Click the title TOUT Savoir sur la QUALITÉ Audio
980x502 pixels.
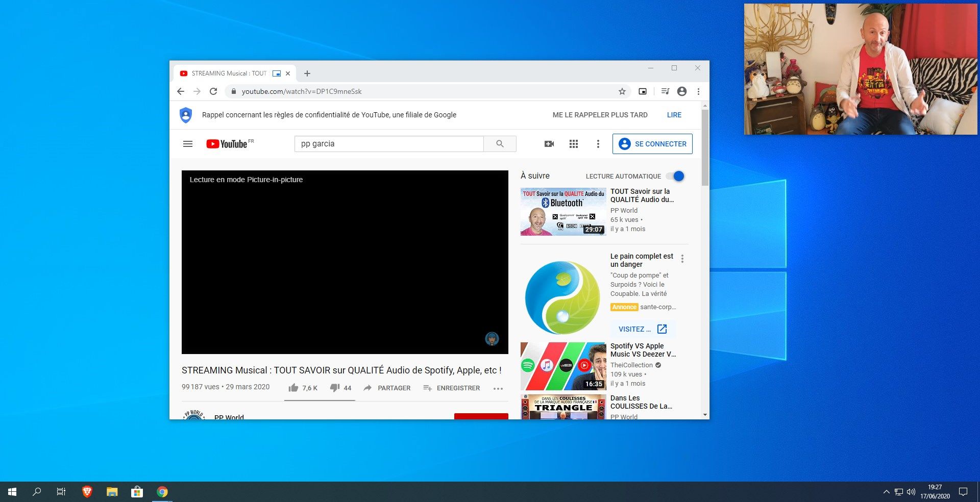point(642,195)
